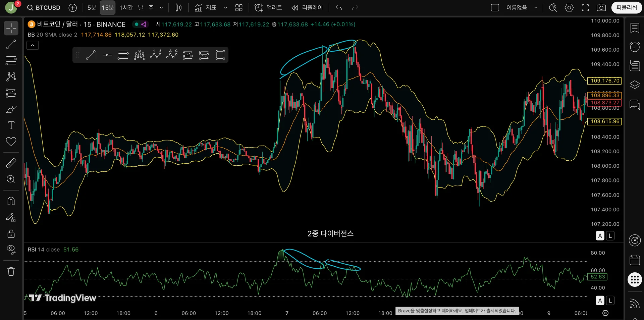
Task: Take a chart snapshot with camera icon
Action: tap(601, 8)
